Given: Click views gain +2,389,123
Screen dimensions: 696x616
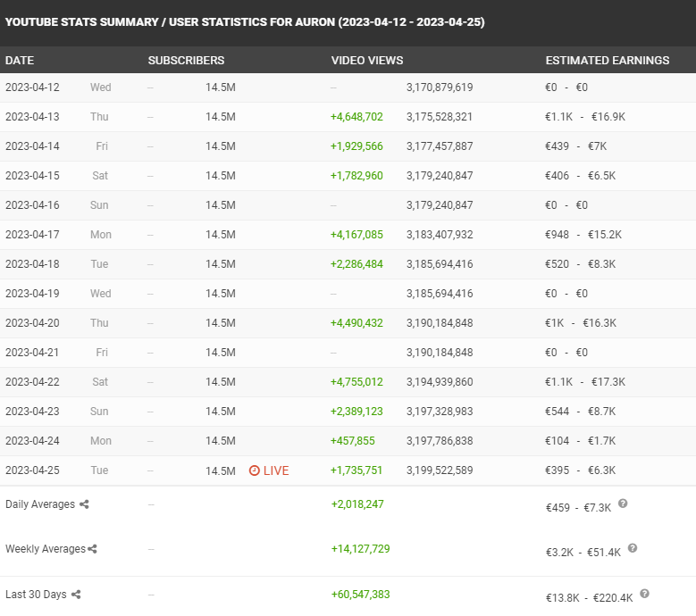Looking at the screenshot, I should (x=356, y=412).
